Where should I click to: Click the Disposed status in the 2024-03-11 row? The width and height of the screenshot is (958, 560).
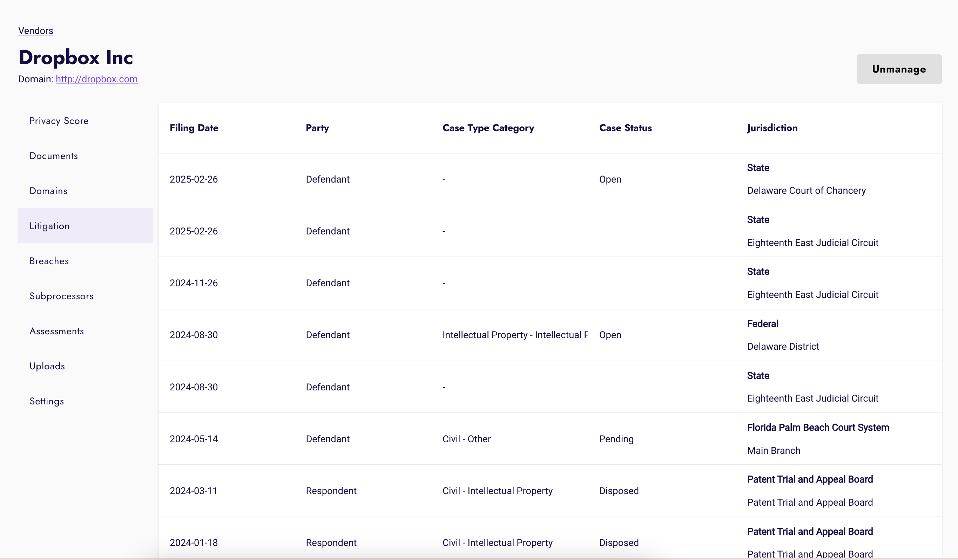point(619,491)
